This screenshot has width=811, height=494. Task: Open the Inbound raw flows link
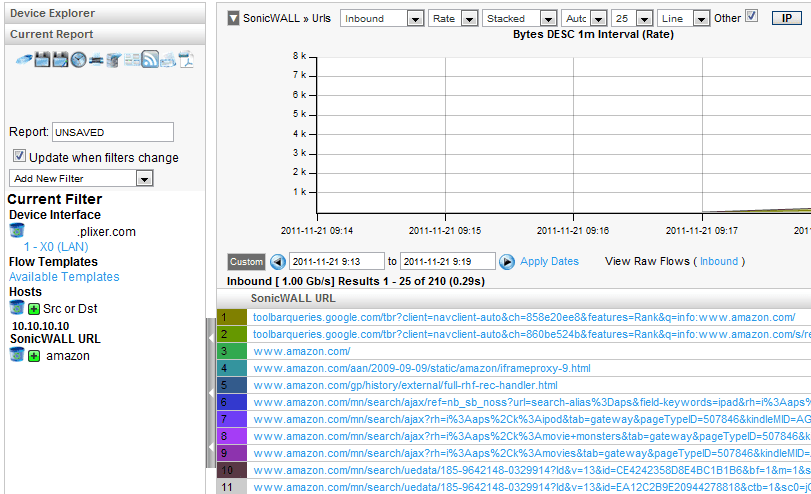coord(719,262)
